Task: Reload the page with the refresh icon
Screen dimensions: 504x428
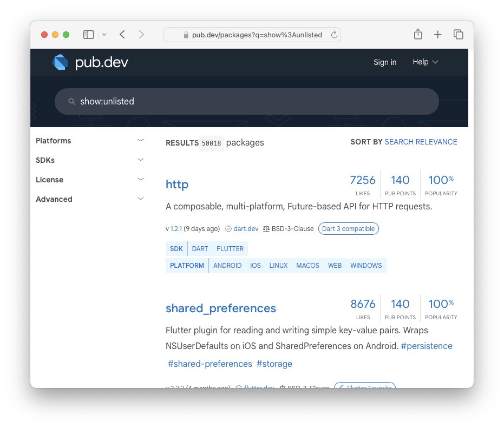Action: 335,35
